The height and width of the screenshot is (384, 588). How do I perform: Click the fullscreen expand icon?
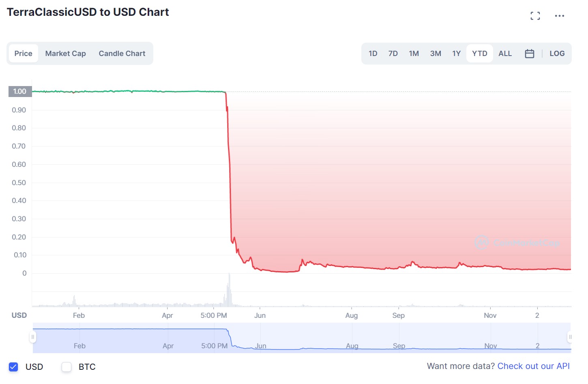point(535,15)
